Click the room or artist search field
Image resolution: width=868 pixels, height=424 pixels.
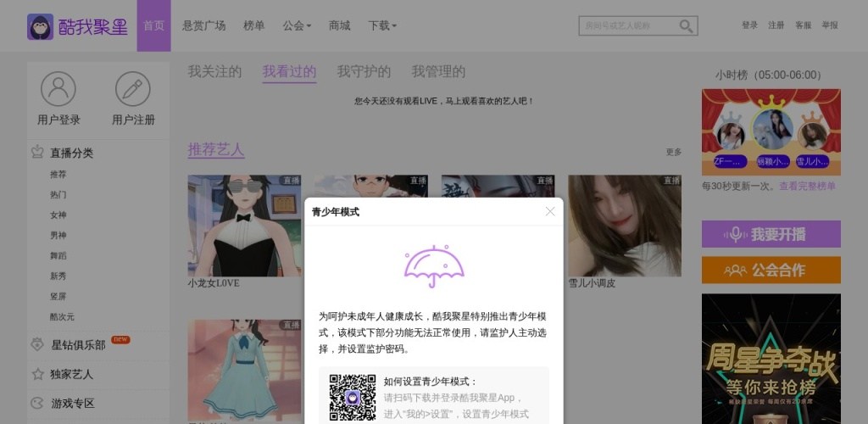click(x=627, y=26)
